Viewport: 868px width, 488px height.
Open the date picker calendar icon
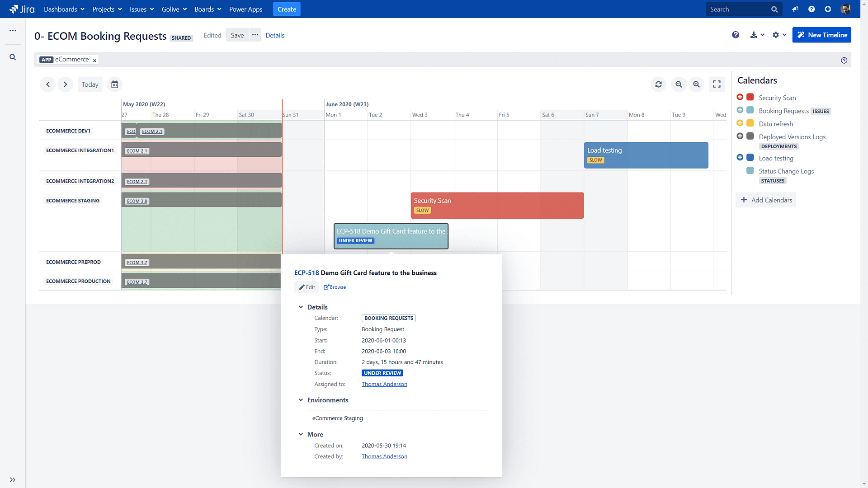click(114, 84)
